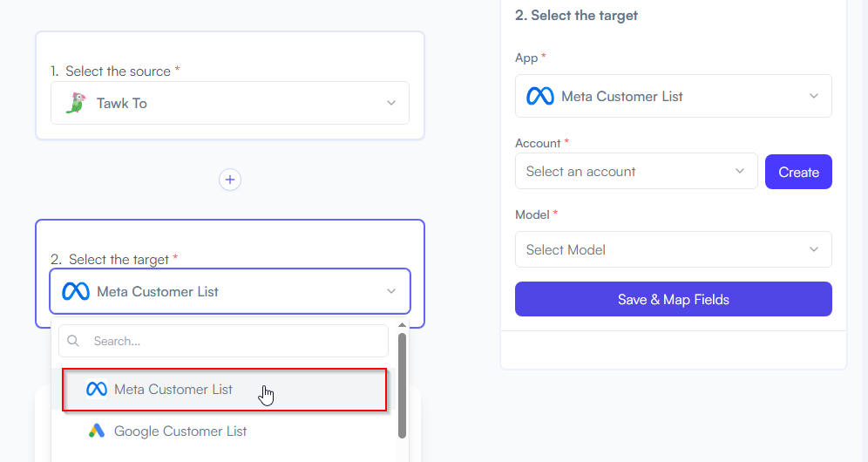Screen dimensions: 868x462
Task: Click the search magnifier icon
Action: coord(73,341)
